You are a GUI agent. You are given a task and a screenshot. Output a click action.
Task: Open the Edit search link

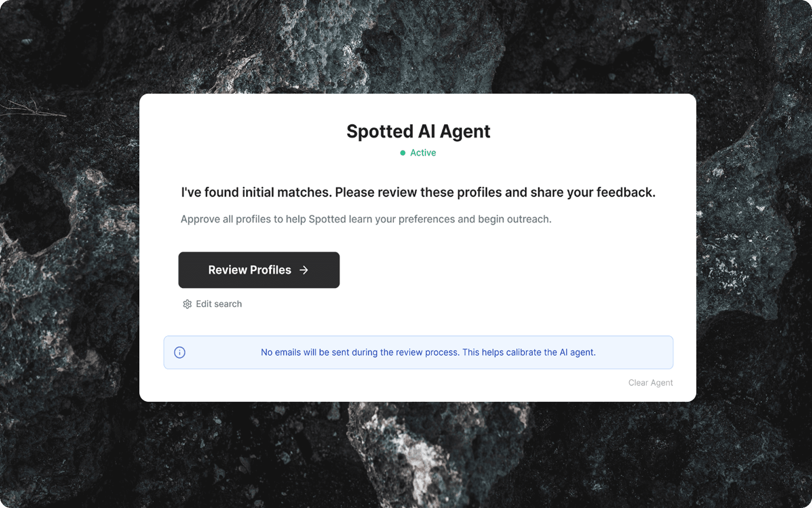[219, 304]
